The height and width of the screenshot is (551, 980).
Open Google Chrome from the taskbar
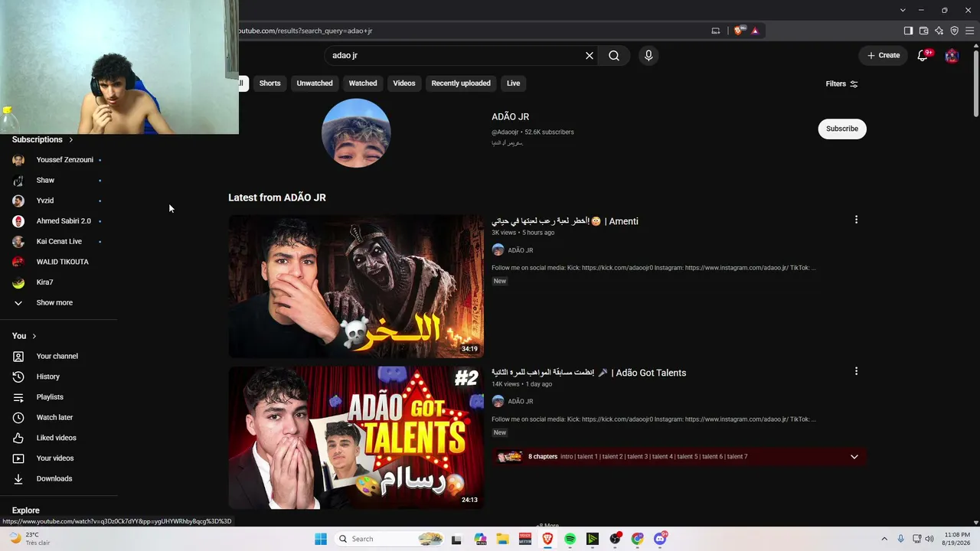[638, 539]
